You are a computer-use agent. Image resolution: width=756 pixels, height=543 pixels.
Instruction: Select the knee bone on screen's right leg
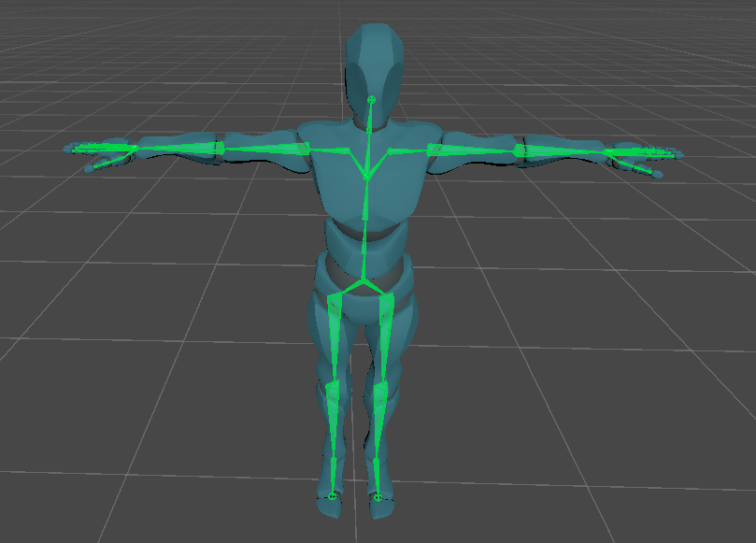tap(381, 391)
